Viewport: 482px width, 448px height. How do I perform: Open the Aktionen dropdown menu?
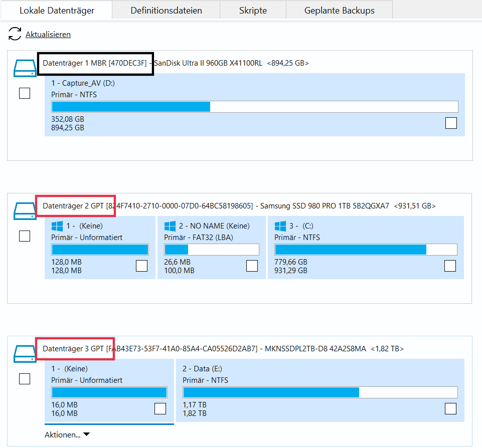click(x=67, y=435)
